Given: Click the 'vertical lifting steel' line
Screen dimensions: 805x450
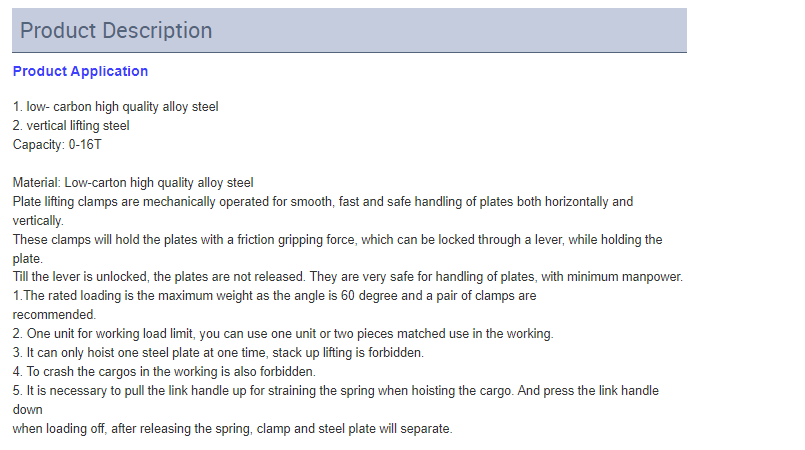Looking at the screenshot, I should click(71, 126).
